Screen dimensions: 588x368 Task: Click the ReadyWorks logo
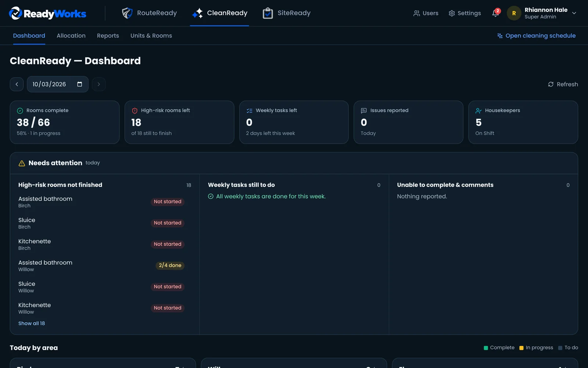[x=48, y=13]
